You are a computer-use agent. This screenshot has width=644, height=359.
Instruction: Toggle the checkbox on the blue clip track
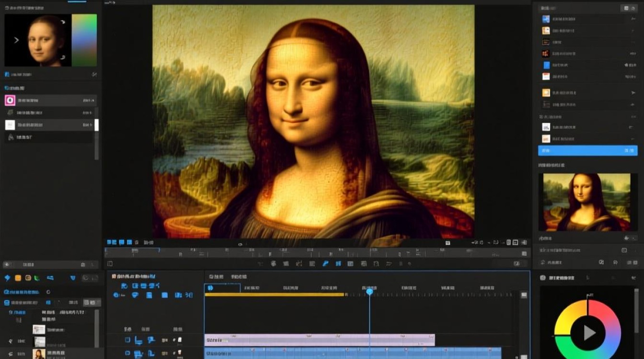[x=127, y=353]
